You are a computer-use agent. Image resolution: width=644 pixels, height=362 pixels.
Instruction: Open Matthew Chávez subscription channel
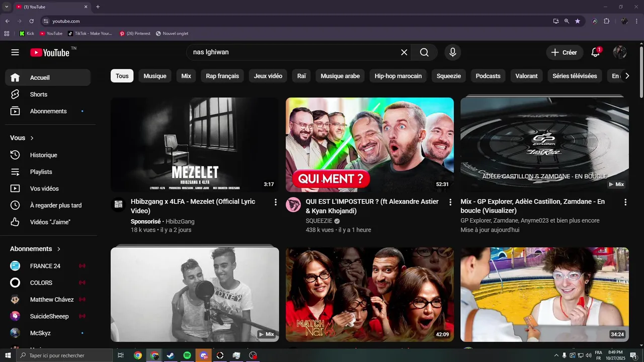[x=48, y=300]
